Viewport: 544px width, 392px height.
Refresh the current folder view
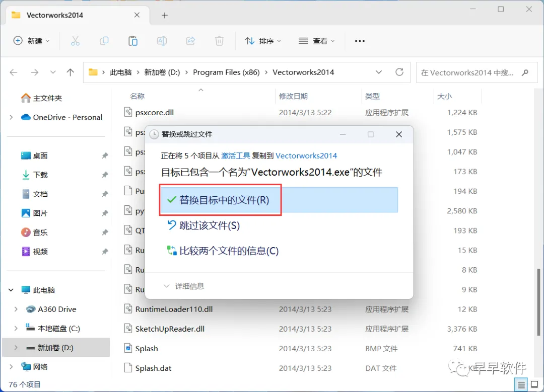pos(399,72)
